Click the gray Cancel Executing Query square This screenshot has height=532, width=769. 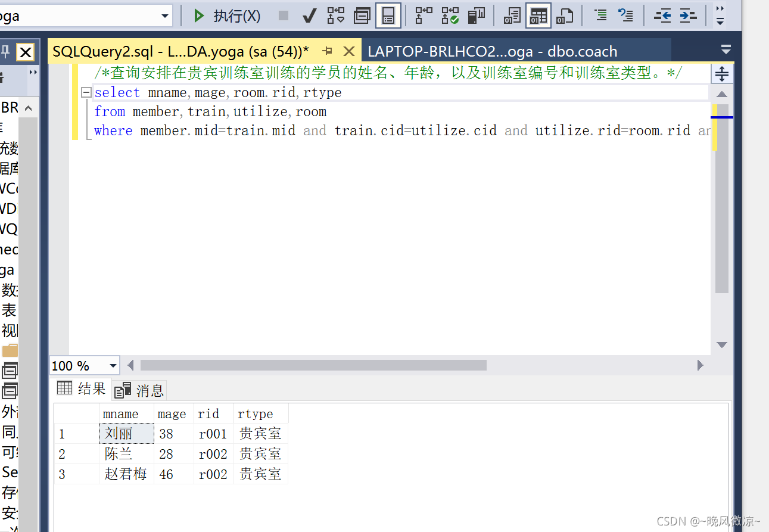pyautogui.click(x=284, y=16)
